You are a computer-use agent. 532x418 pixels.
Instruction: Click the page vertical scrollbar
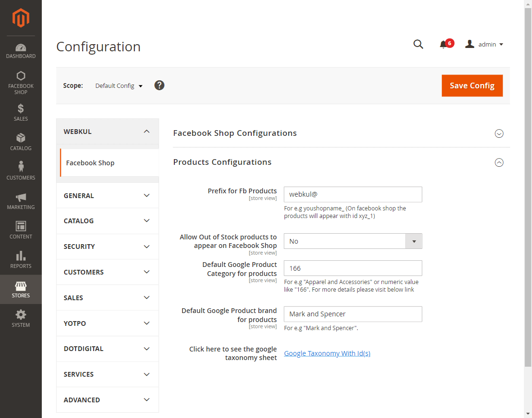click(528, 187)
